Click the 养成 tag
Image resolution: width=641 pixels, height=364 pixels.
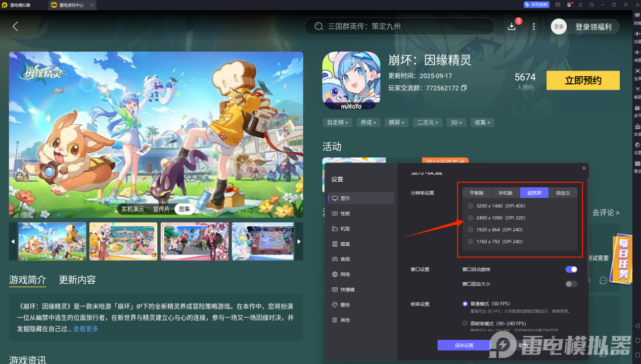point(368,122)
